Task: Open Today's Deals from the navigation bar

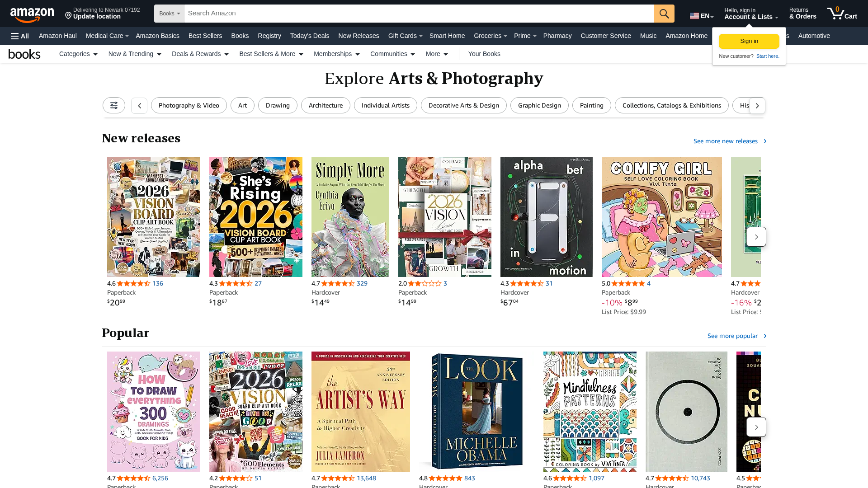Action: coord(310,36)
